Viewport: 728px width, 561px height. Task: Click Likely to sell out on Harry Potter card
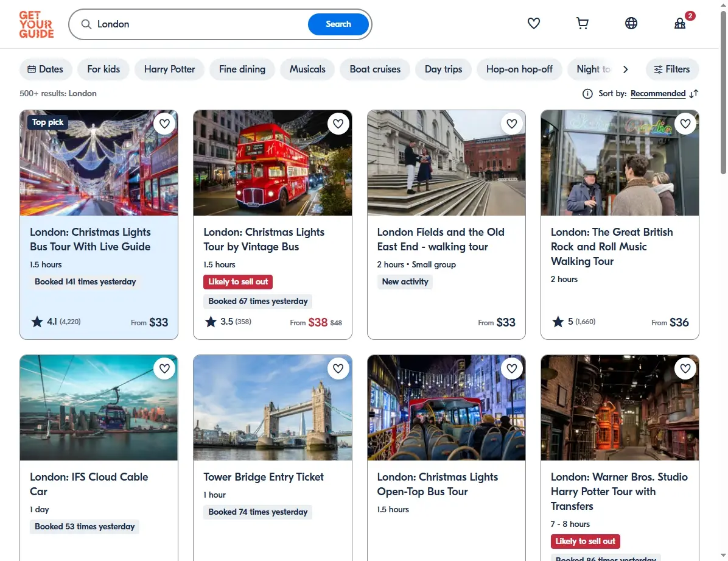click(x=586, y=541)
